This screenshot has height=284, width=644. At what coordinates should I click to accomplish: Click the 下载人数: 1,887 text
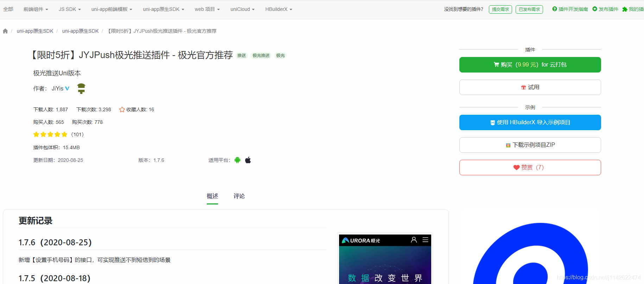click(51, 109)
